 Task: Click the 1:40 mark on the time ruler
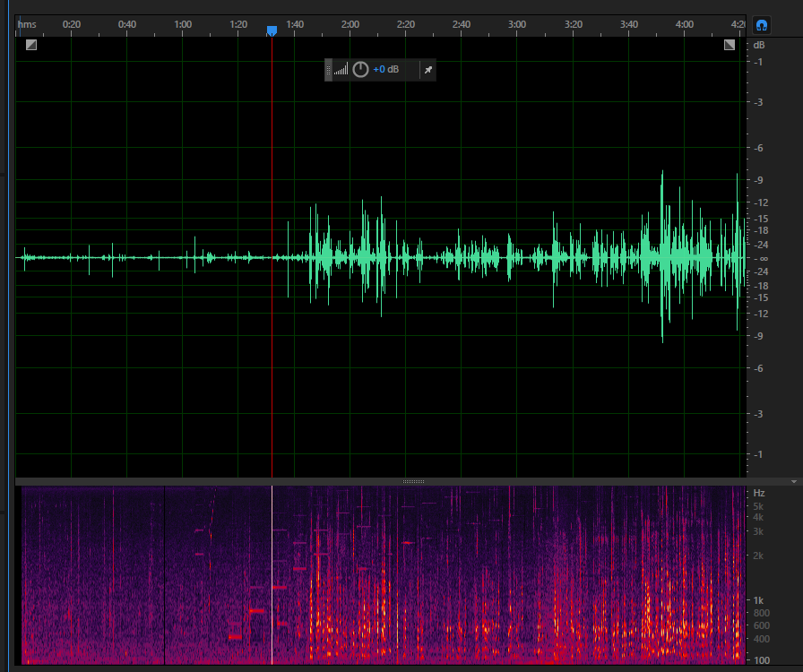pyautogui.click(x=295, y=24)
